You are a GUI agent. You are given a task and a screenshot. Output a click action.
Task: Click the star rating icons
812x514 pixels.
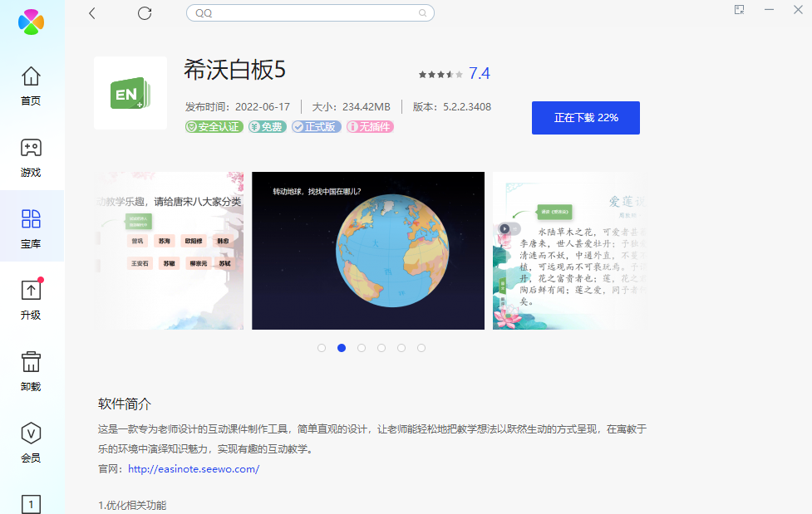click(440, 75)
